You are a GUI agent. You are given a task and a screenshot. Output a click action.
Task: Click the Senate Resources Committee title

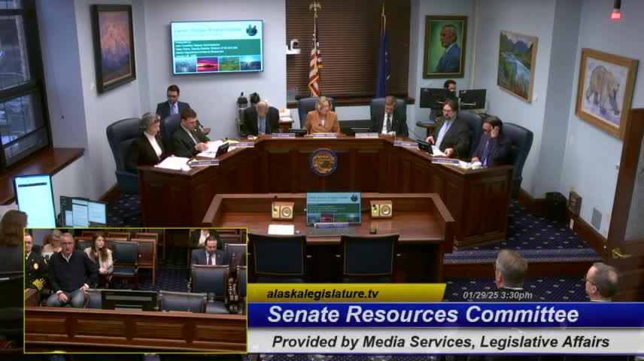tap(423, 314)
